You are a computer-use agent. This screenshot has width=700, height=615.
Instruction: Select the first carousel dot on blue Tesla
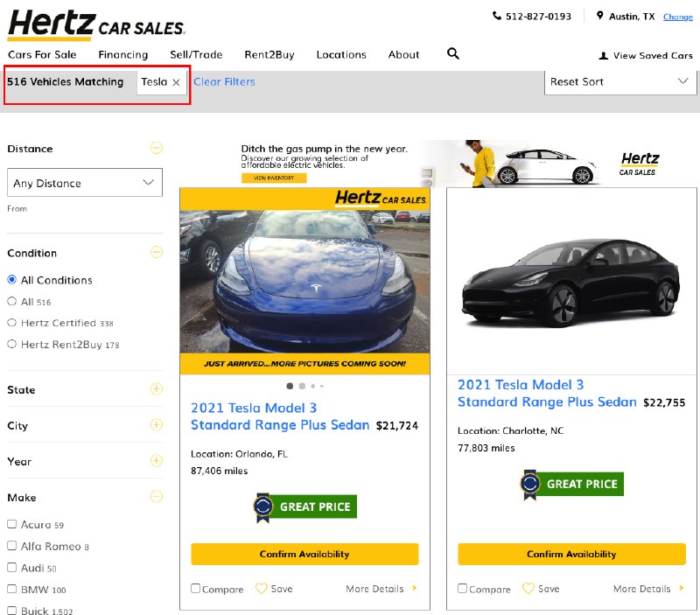290,386
